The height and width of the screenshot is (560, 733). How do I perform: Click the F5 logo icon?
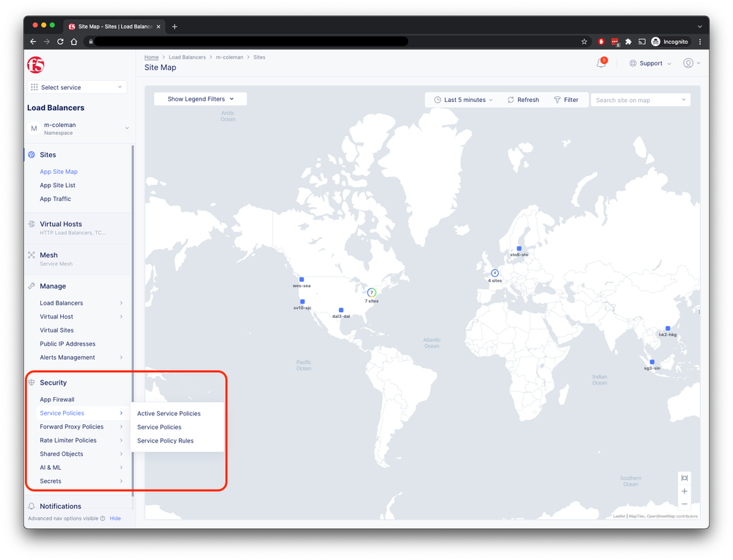tap(36, 65)
